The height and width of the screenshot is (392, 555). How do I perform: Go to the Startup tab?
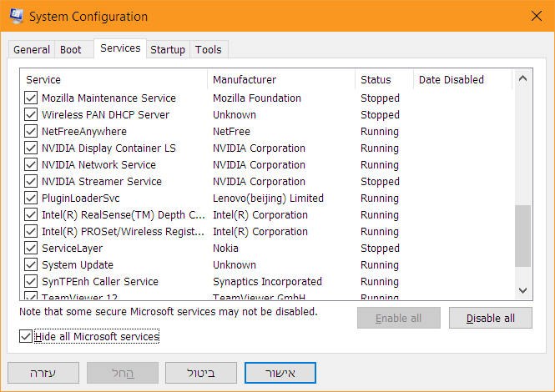(x=168, y=49)
